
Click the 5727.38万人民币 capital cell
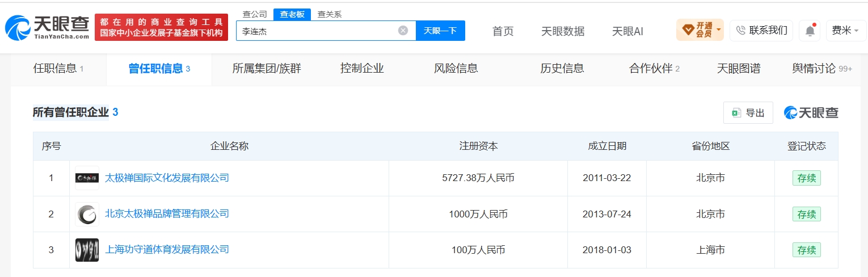pyautogui.click(x=478, y=178)
